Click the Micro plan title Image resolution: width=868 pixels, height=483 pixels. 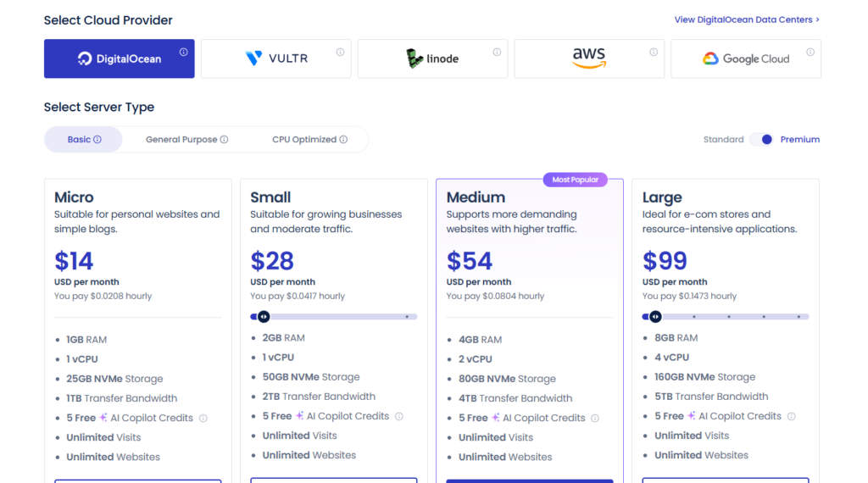point(74,197)
